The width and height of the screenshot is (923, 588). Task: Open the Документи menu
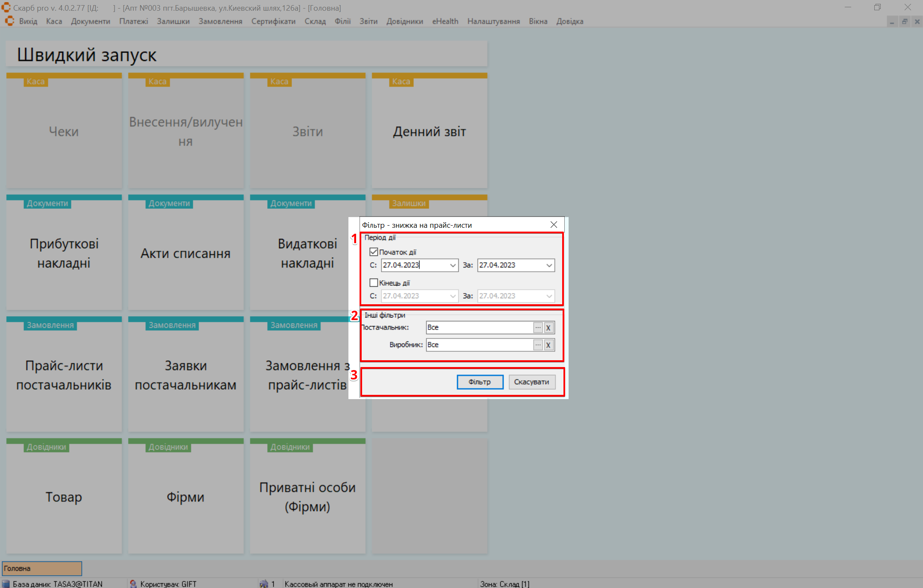click(90, 21)
